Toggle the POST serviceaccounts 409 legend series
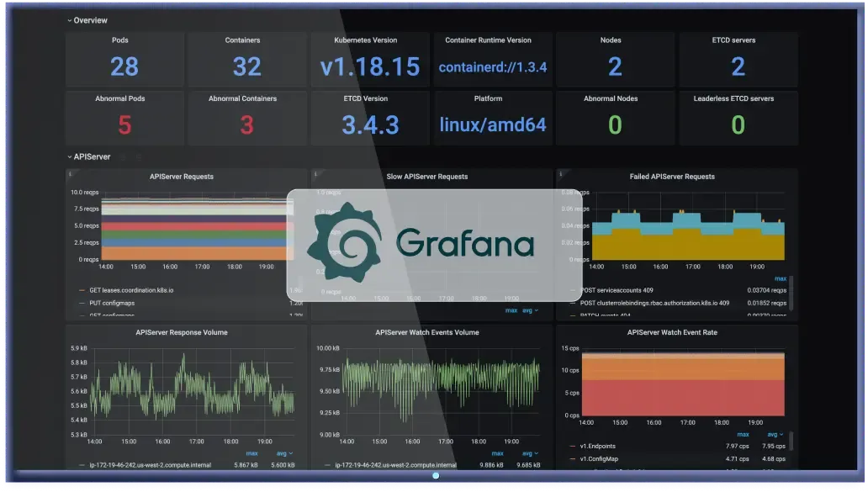The height and width of the screenshot is (492, 868). (x=617, y=290)
